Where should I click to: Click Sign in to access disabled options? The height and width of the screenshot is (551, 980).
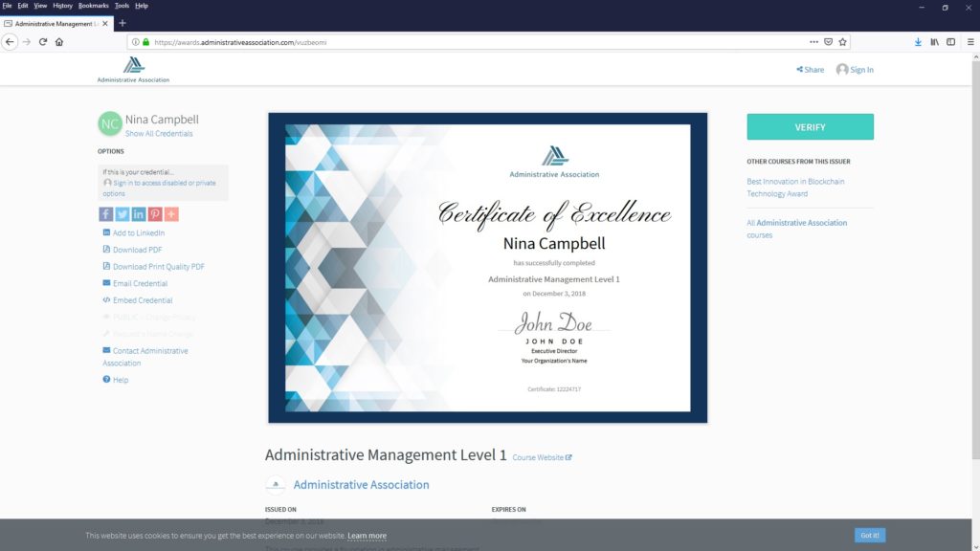pyautogui.click(x=160, y=188)
